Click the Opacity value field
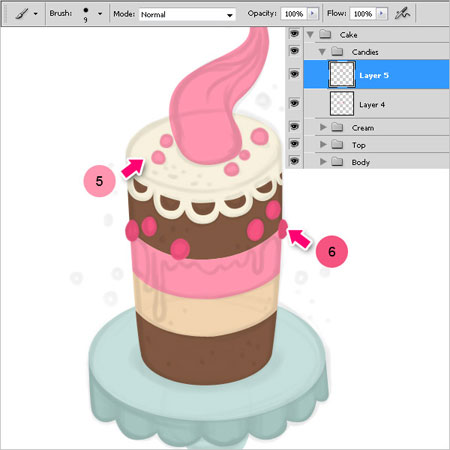This screenshot has width=450, height=450. pyautogui.click(x=294, y=14)
